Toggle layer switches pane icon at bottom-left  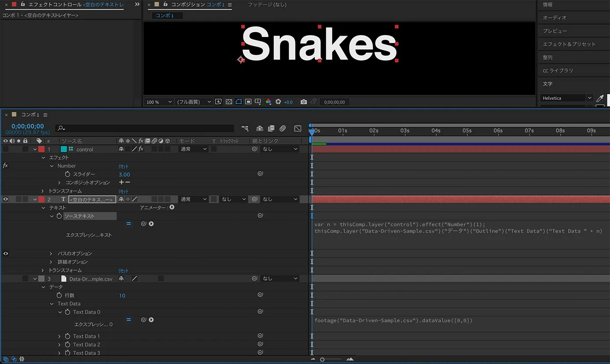click(x=6, y=359)
